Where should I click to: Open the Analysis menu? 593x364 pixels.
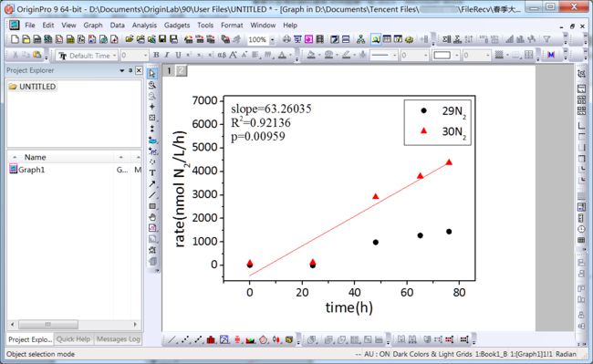(x=144, y=25)
